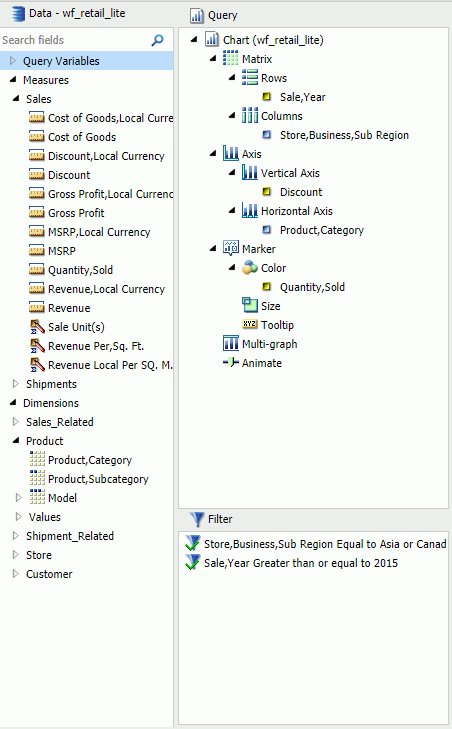
Task: Click the search magnifier icon
Action: 158,40
